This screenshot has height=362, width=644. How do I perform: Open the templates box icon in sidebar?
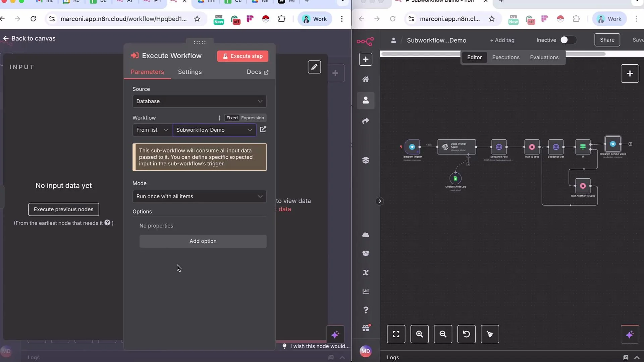coord(366,253)
